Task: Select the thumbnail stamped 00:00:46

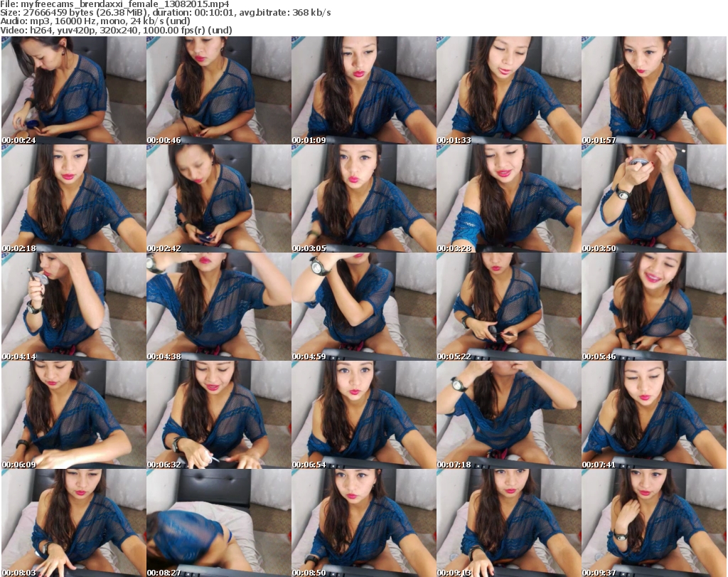Action: (219, 90)
